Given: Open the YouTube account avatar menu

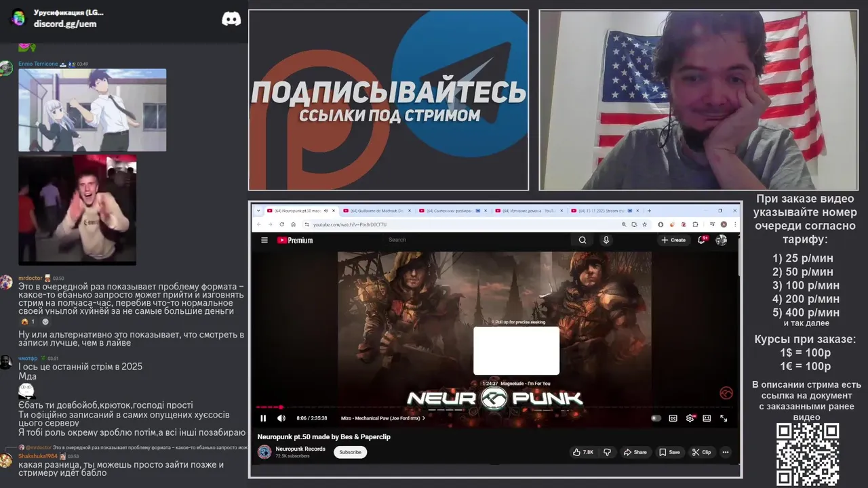Looking at the screenshot, I should [722, 240].
